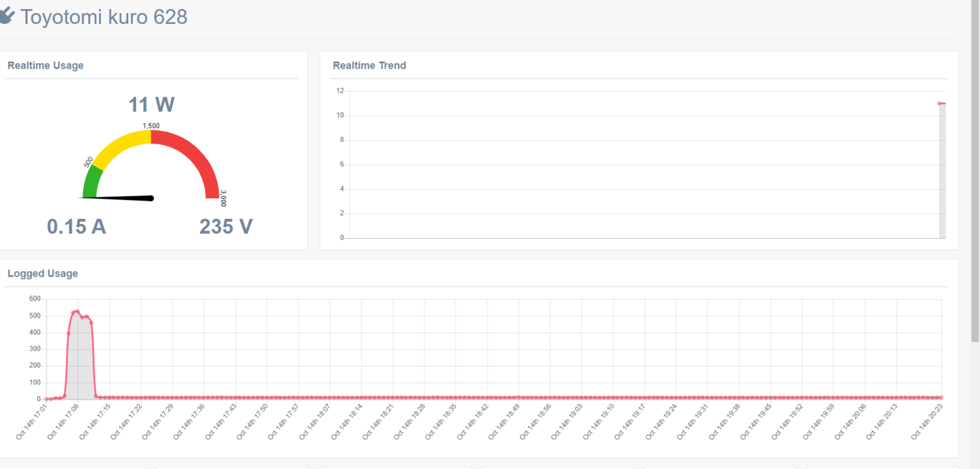Click the 1,500 gauge label
Screen dimensions: 980x469
(x=151, y=126)
